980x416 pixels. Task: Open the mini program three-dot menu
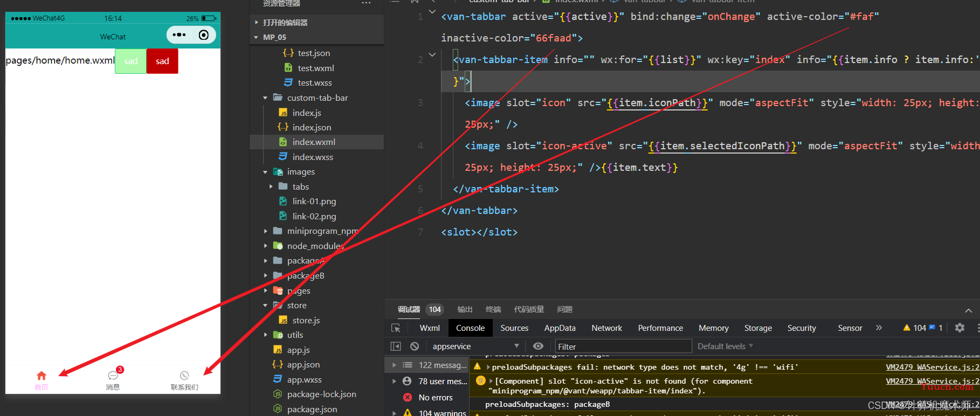click(x=179, y=35)
